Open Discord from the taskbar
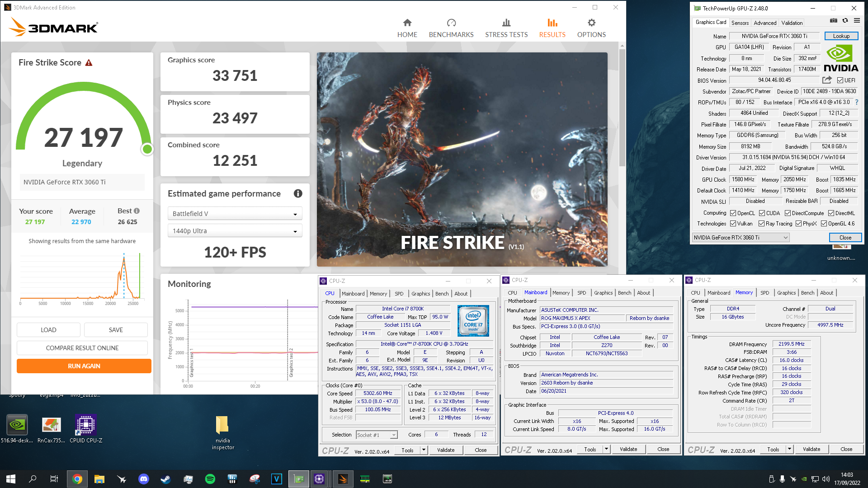Screen dimensions: 868x488 (144, 479)
